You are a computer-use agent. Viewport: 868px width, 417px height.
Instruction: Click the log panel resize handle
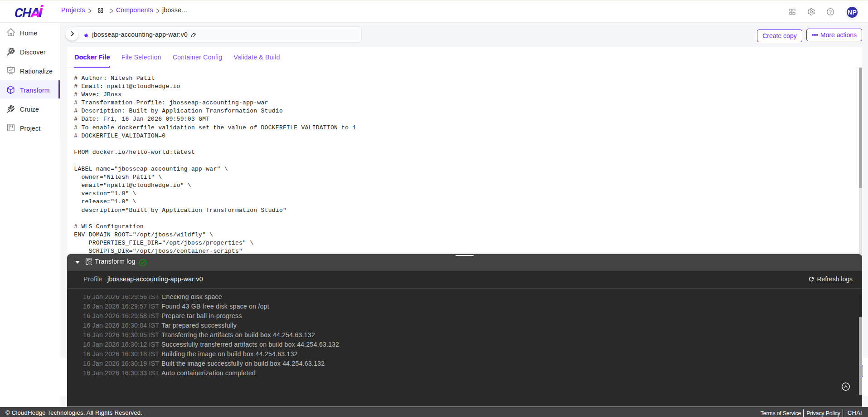[x=465, y=255]
